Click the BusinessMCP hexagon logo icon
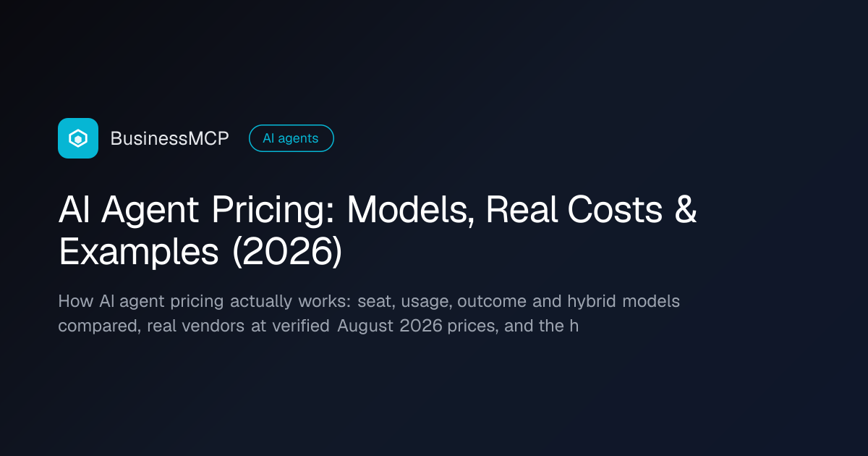Screen dimensions: 868x456 click(78, 138)
